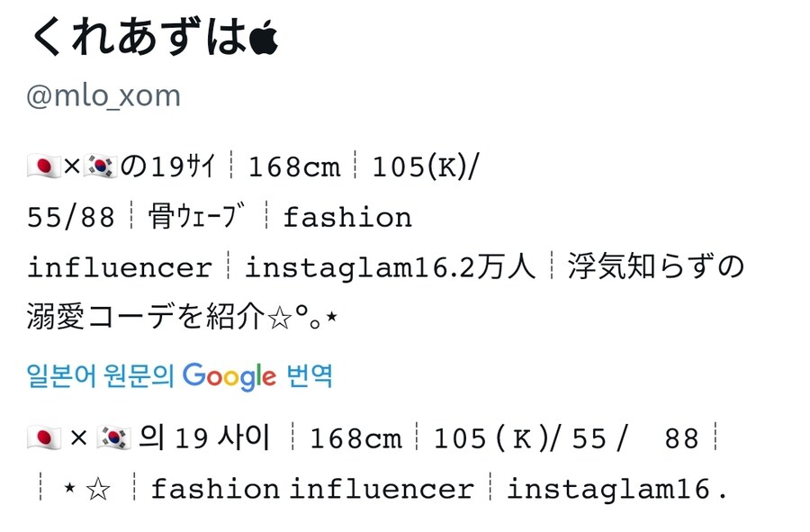Select the display name くれあずは
The image size is (810, 532).
click(x=139, y=37)
